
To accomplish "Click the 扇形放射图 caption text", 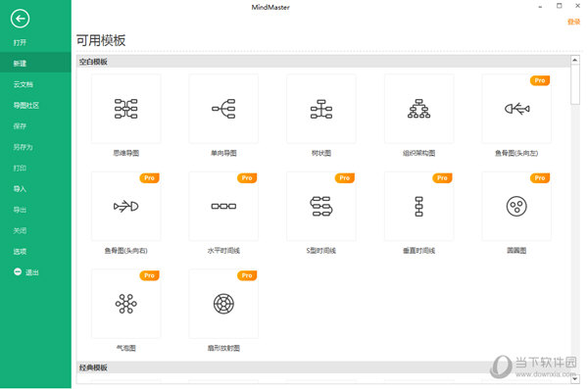I will [223, 348].
